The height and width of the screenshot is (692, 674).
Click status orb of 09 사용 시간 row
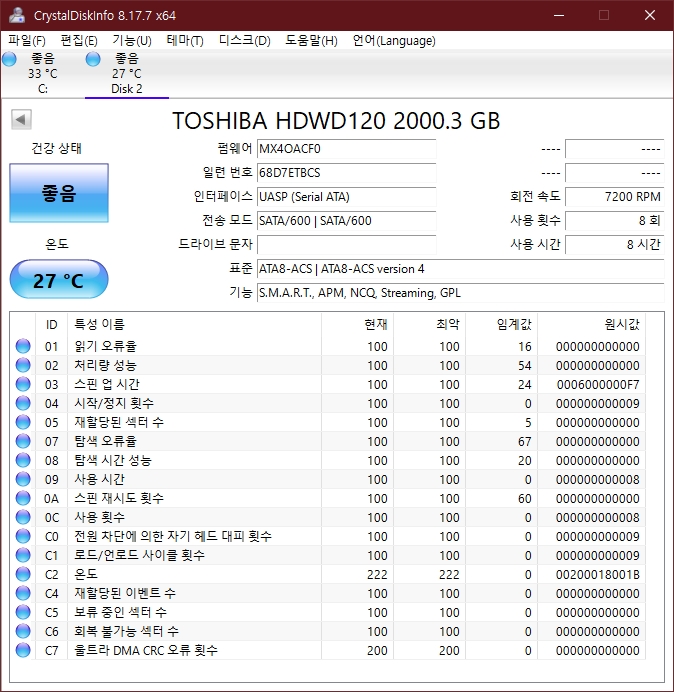tap(23, 479)
